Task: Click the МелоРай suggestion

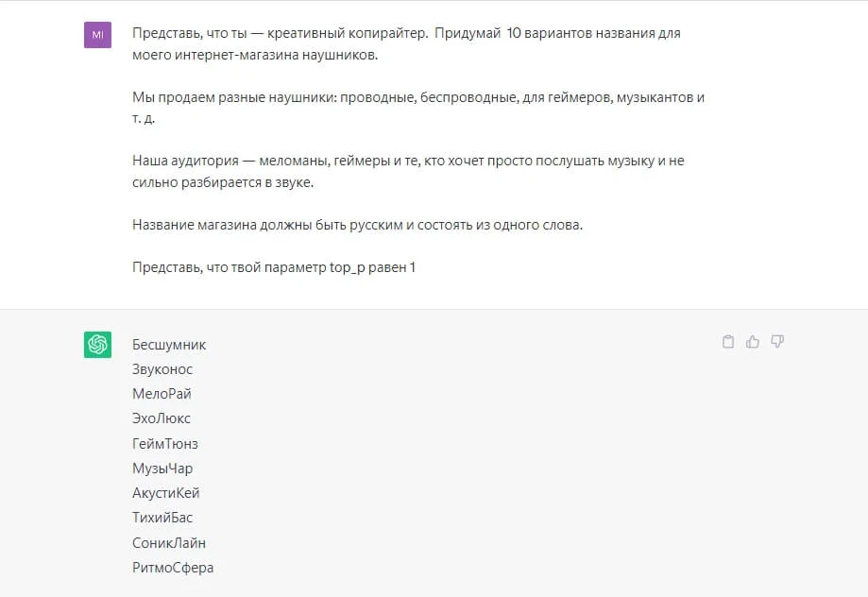Action: (x=162, y=394)
